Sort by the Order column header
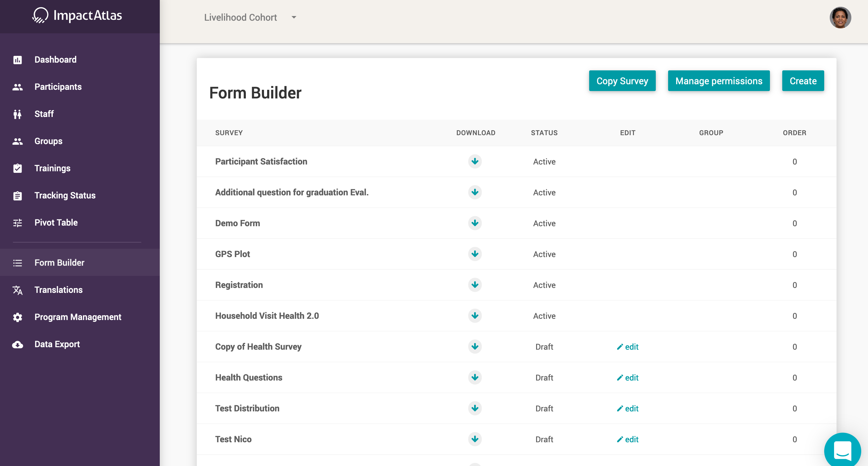The height and width of the screenshot is (466, 868). [794, 133]
